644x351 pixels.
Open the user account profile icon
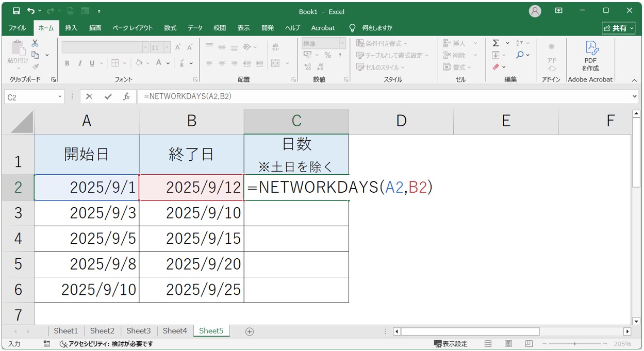(535, 11)
